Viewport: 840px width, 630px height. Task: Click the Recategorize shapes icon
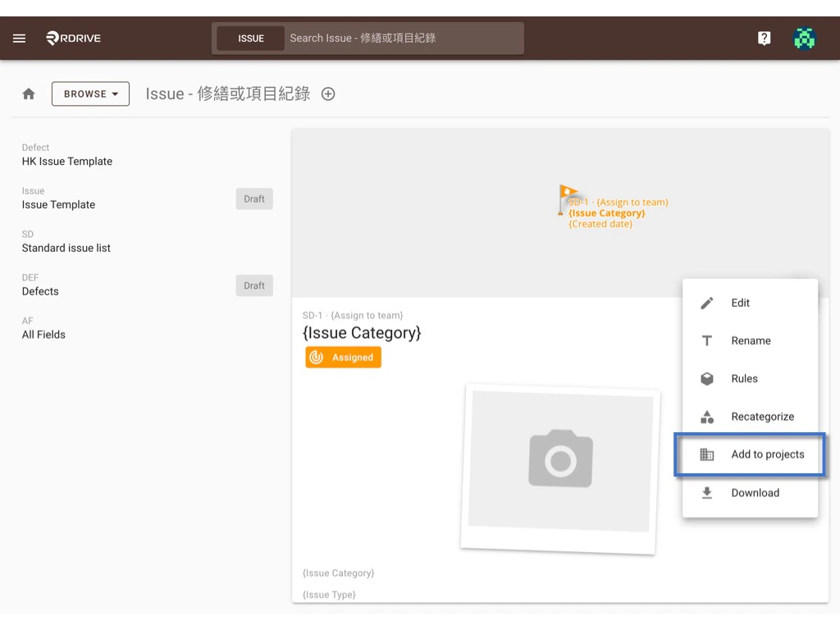pos(706,416)
